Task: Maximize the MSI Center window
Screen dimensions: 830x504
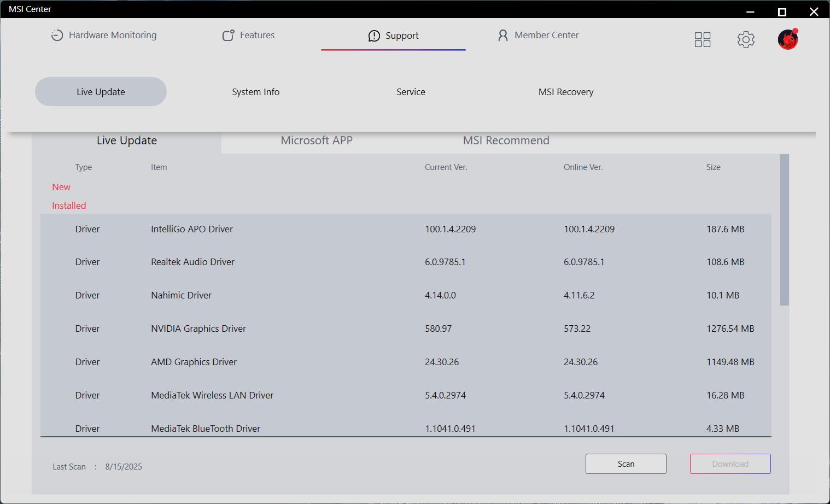Action: click(782, 11)
